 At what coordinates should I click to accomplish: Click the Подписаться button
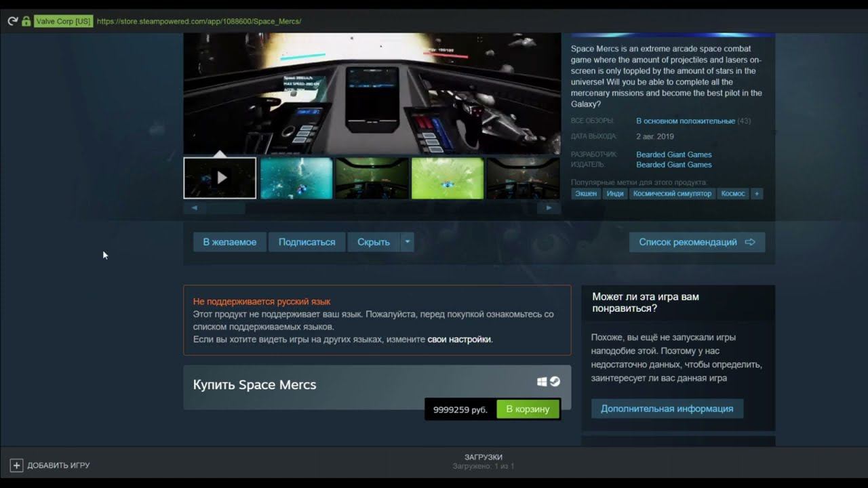tap(307, 242)
